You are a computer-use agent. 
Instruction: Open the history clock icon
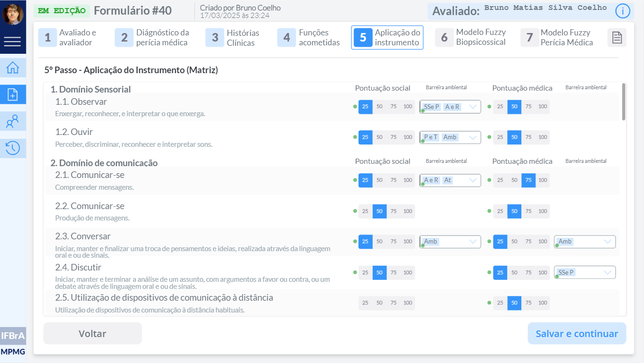pyautogui.click(x=13, y=148)
